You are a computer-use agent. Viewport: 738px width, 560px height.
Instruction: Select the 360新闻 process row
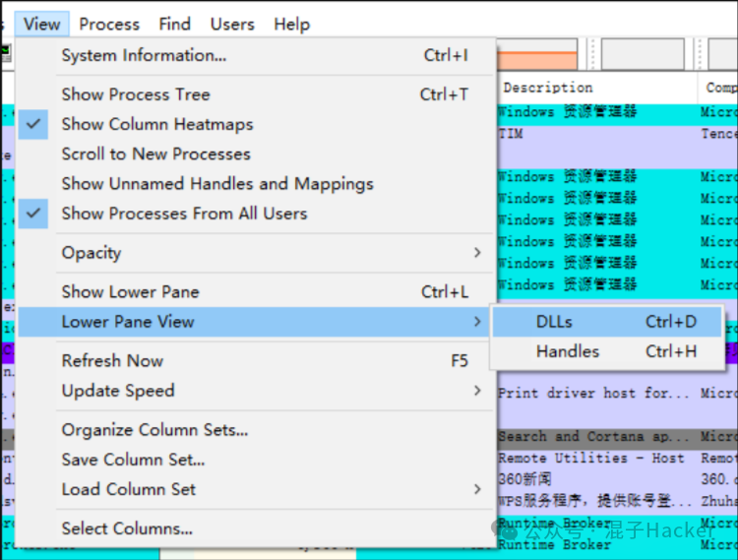(x=618, y=479)
